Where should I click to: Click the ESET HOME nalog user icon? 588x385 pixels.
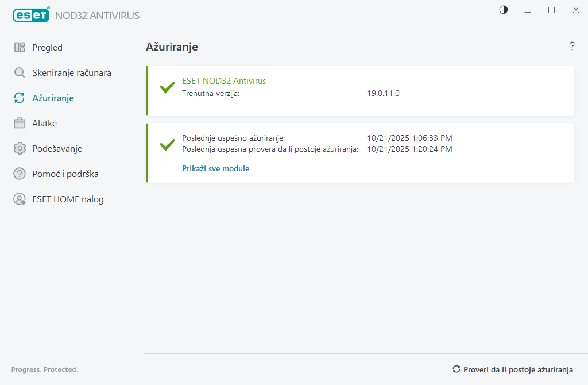tap(20, 199)
